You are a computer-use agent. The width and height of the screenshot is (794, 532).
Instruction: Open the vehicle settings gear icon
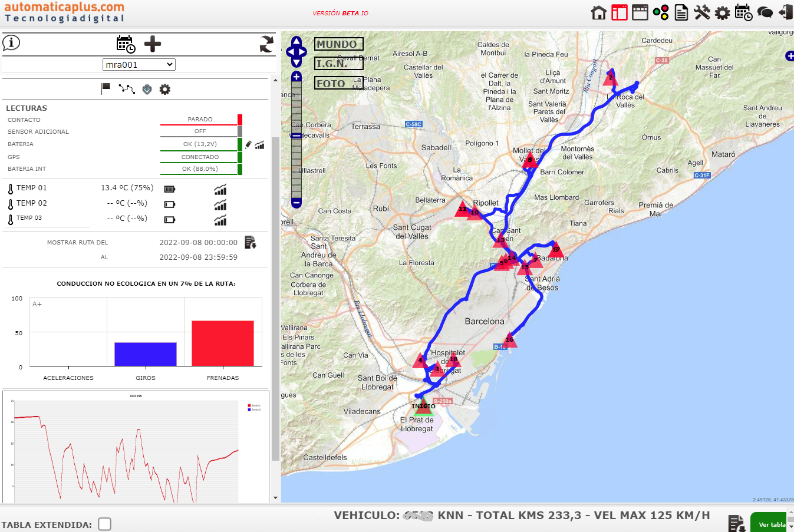(164, 89)
